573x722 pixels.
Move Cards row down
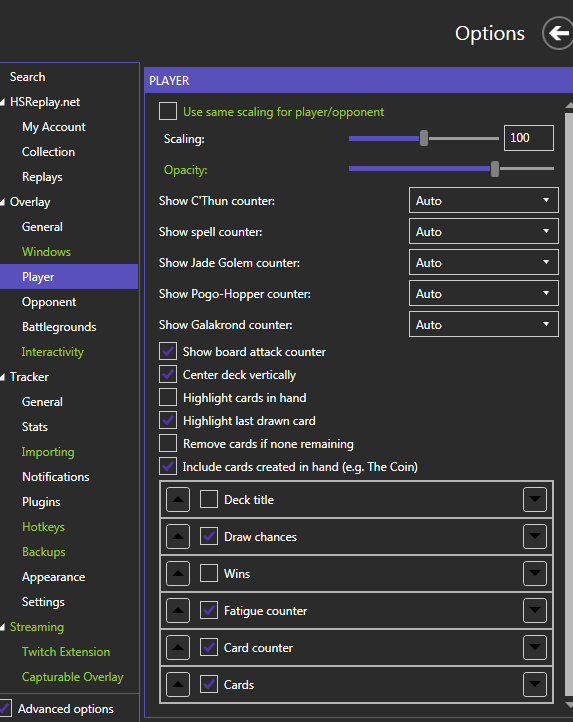coord(535,684)
